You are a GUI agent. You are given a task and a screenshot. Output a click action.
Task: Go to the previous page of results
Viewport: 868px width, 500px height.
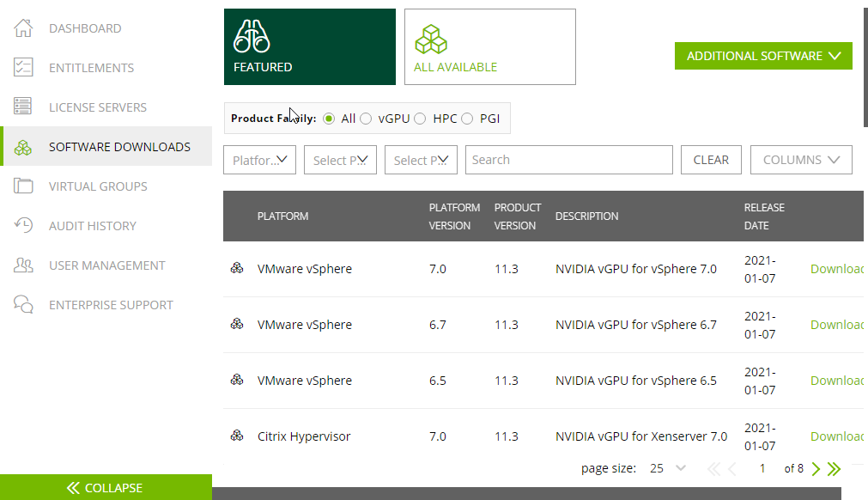tap(731, 469)
